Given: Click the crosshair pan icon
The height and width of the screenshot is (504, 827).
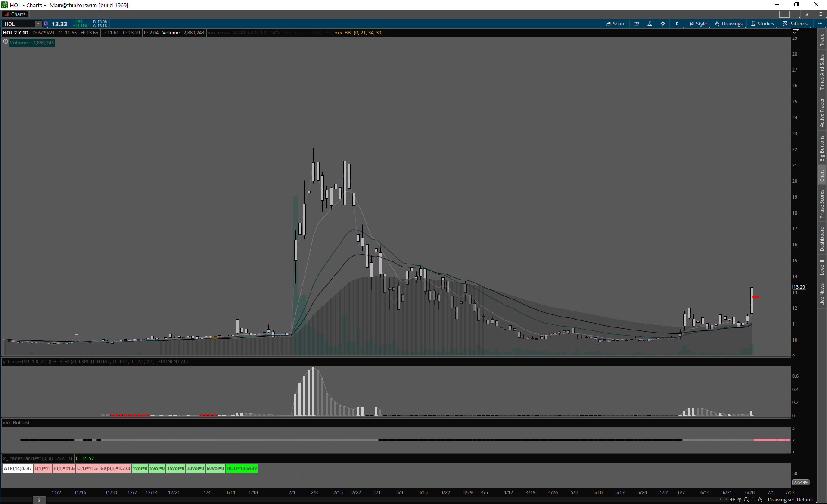Looking at the screenshot, I should point(740,500).
